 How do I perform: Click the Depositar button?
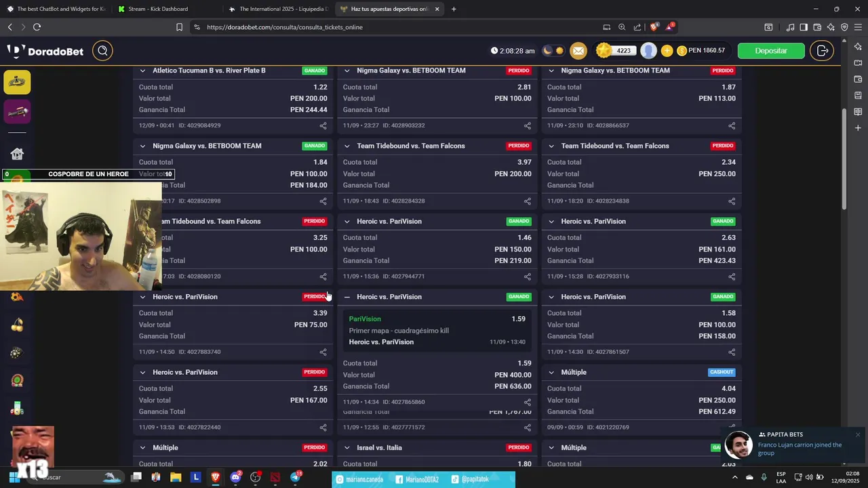click(771, 51)
